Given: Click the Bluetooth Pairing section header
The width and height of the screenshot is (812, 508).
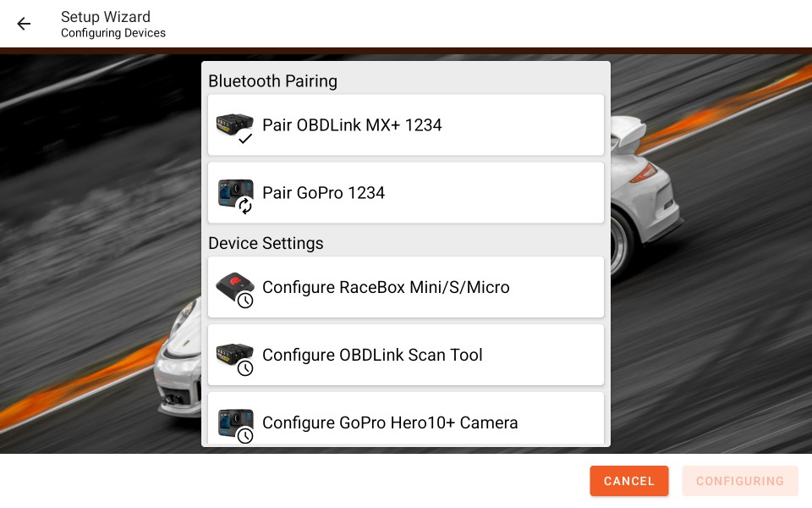Looking at the screenshot, I should coord(273,81).
